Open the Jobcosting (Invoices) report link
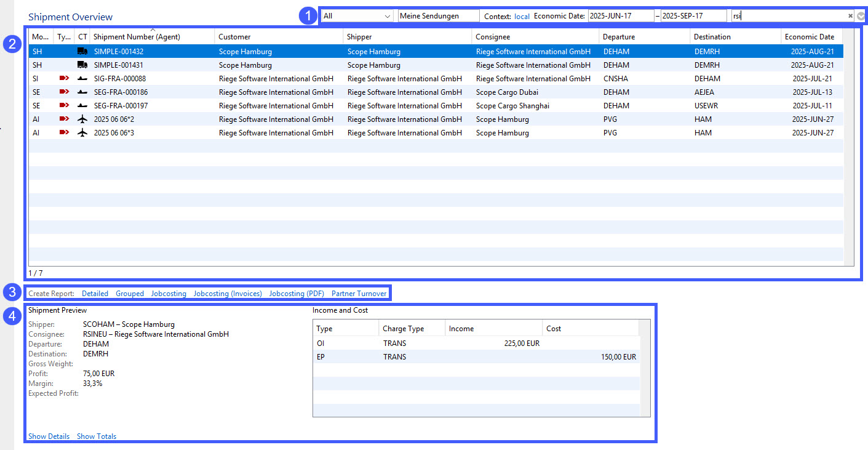868x450 pixels. tap(228, 294)
